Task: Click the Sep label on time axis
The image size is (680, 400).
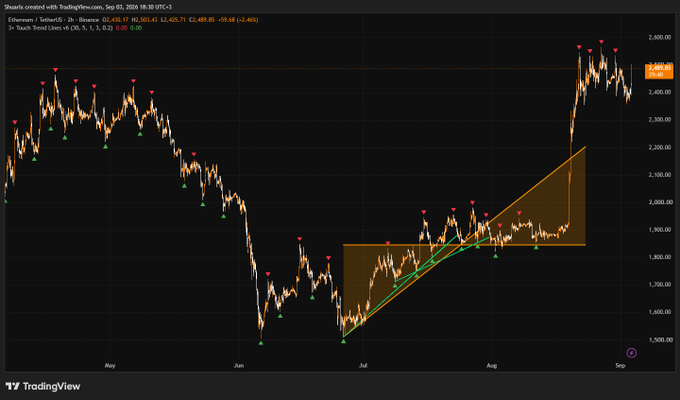Action: (620, 366)
